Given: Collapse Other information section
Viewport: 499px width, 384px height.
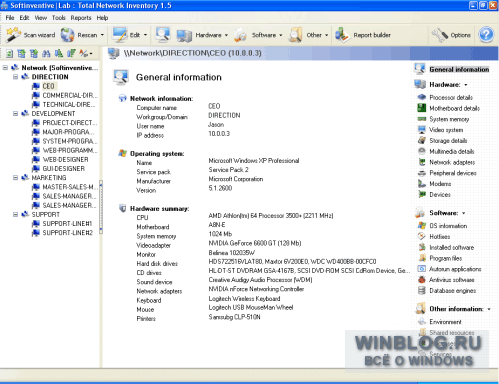Looking at the screenshot, I should tap(489, 309).
